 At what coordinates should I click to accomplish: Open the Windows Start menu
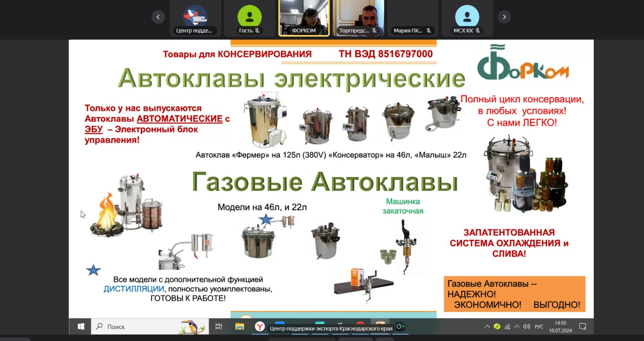point(80,327)
